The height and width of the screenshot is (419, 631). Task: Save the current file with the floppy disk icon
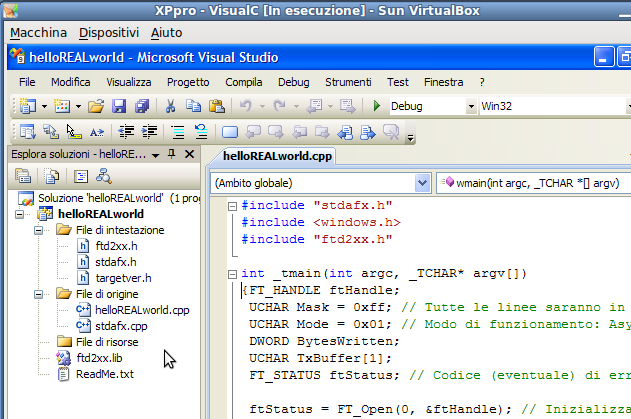pos(119,106)
